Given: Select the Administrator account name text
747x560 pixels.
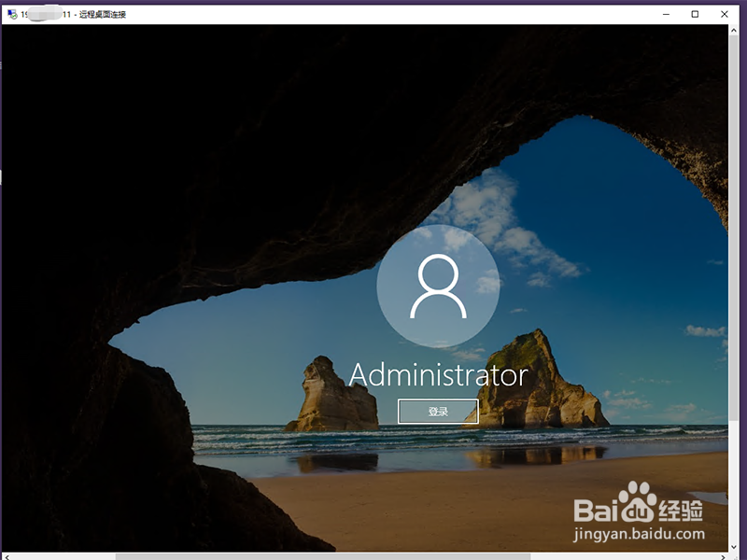Looking at the screenshot, I should coord(438,373).
